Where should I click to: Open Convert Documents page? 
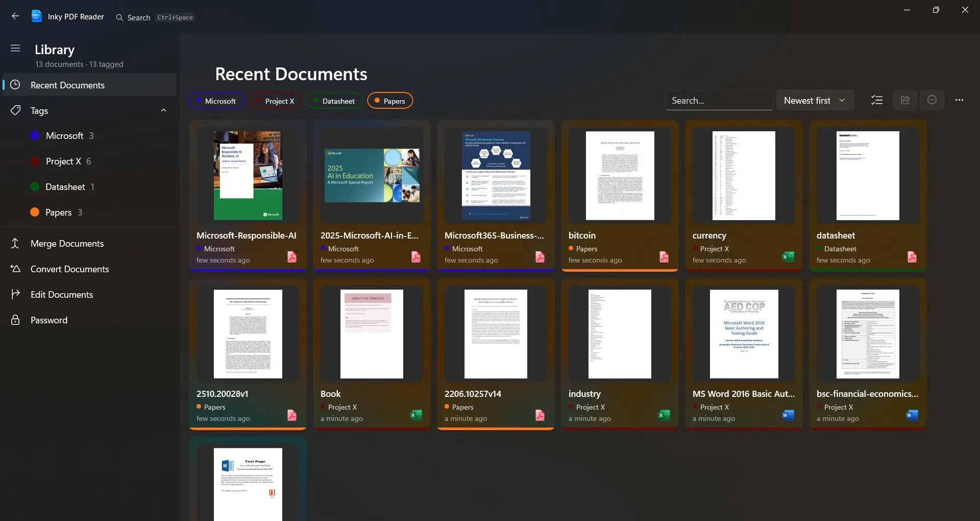(89, 269)
